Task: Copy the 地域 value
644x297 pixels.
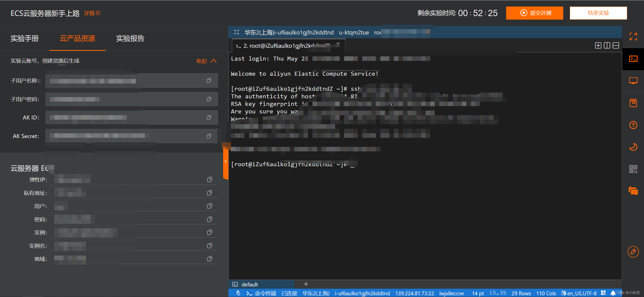Action: (x=210, y=259)
